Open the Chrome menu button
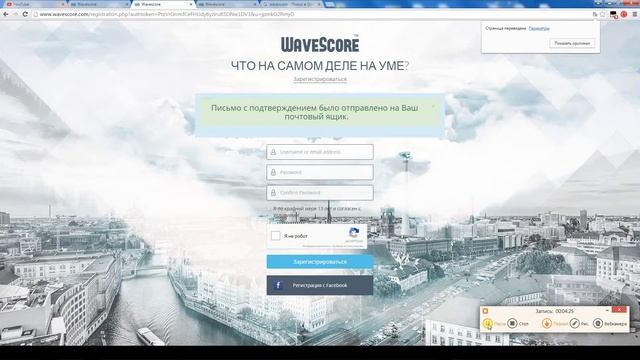The height and width of the screenshot is (360, 640). tap(635, 14)
